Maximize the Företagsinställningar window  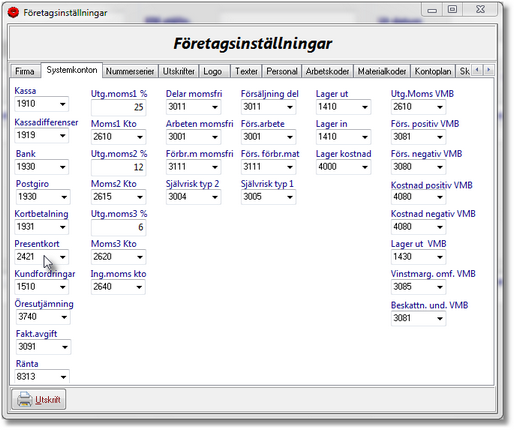pos(452,9)
